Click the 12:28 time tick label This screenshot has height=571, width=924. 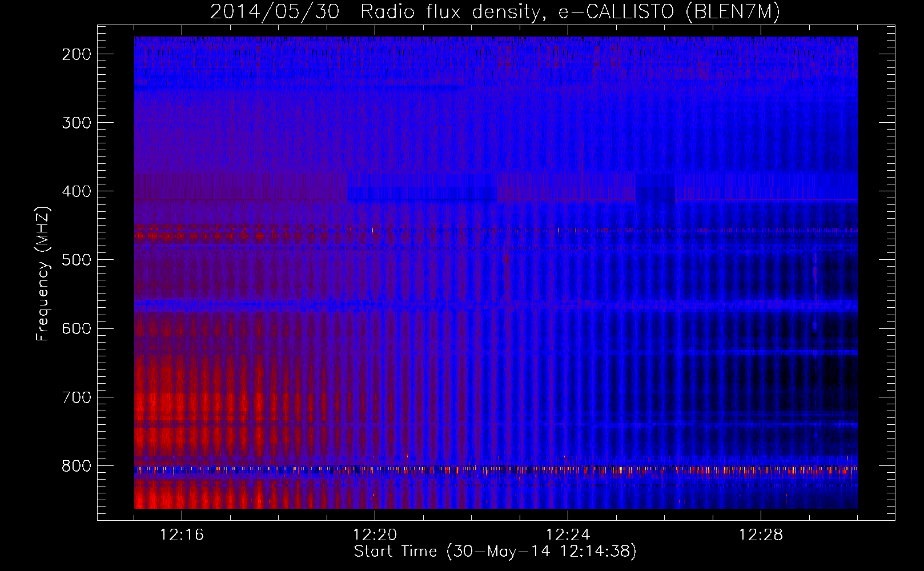tap(761, 535)
